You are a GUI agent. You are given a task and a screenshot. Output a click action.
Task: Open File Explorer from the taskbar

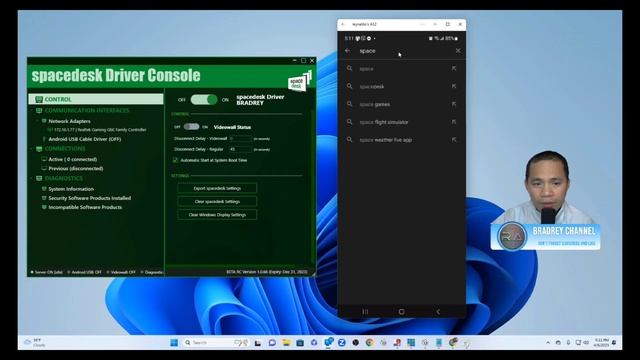[x=286, y=342]
